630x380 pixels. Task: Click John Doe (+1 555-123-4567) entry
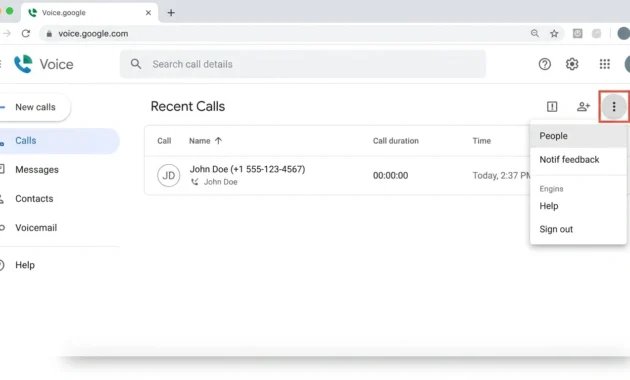click(x=247, y=169)
